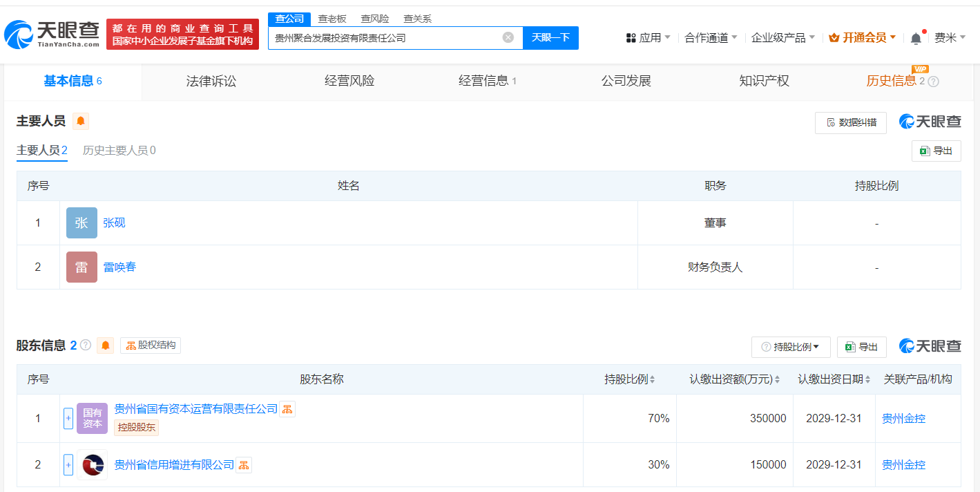Expand the 企业级产品 menu

coord(782,38)
